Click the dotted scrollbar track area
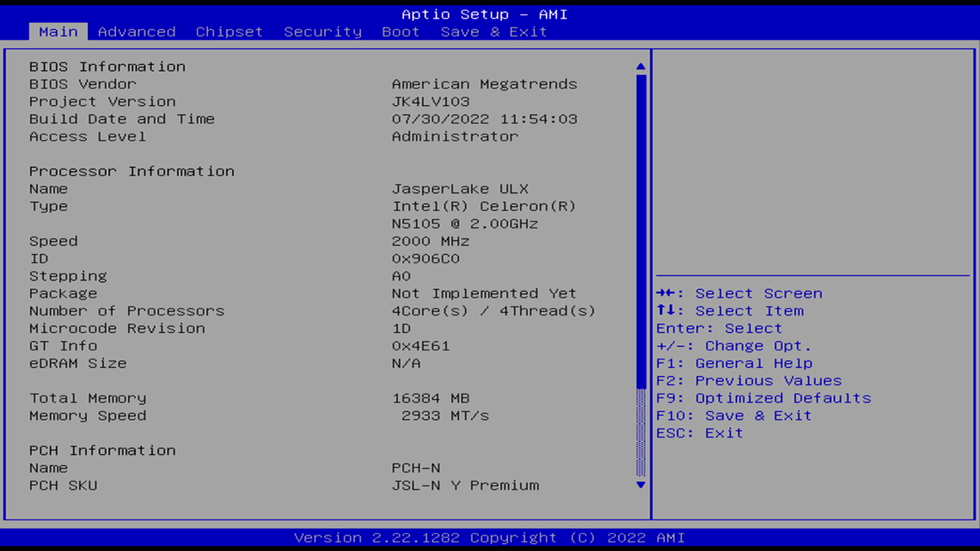The height and width of the screenshot is (551, 980). pyautogui.click(x=641, y=433)
